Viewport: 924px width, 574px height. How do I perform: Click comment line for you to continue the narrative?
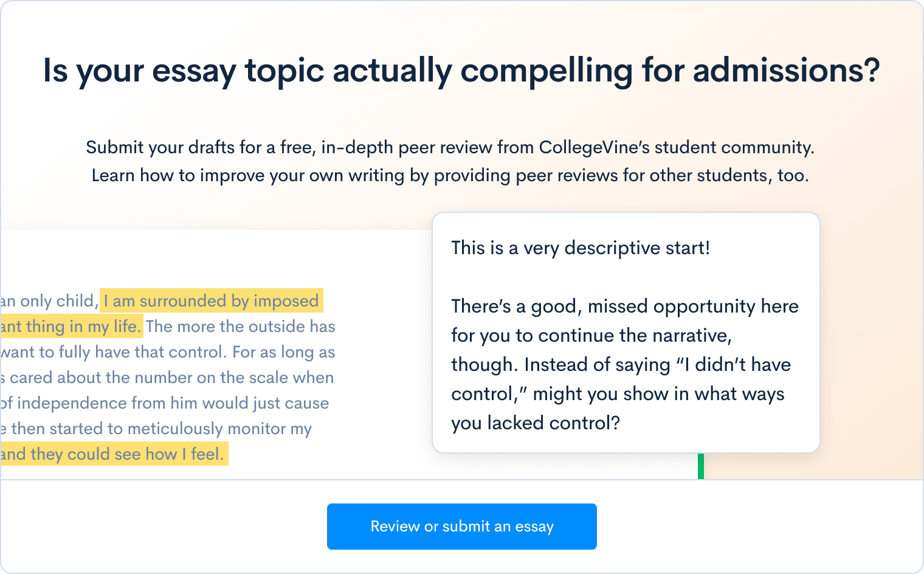click(591, 336)
